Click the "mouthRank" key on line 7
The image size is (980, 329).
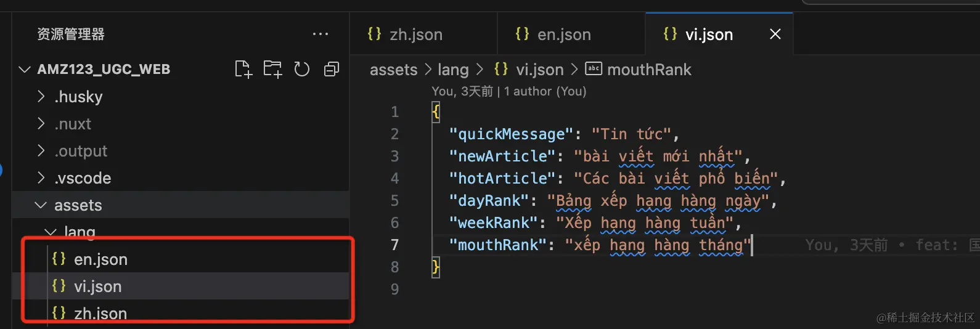point(498,245)
